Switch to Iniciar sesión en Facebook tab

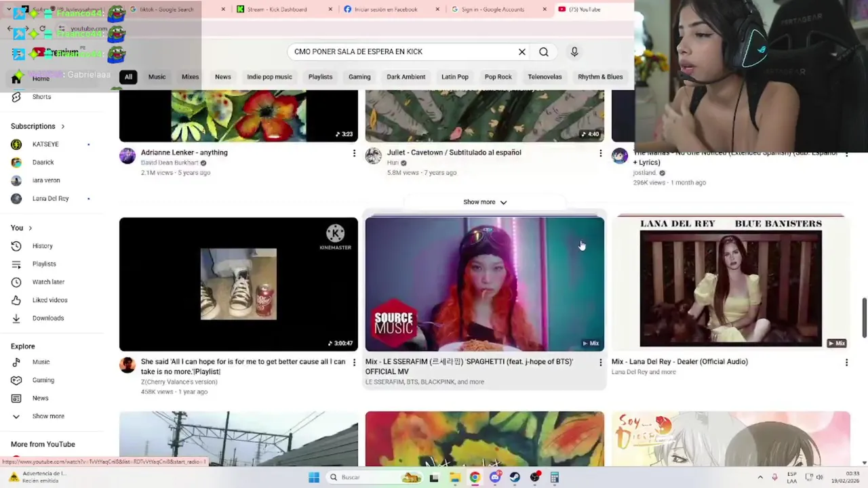pyautogui.click(x=385, y=9)
